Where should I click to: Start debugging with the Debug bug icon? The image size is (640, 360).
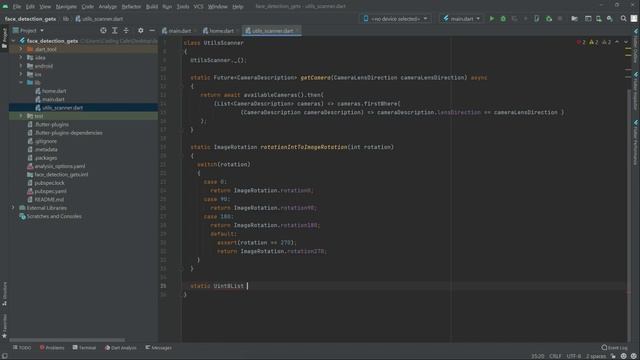click(x=503, y=19)
